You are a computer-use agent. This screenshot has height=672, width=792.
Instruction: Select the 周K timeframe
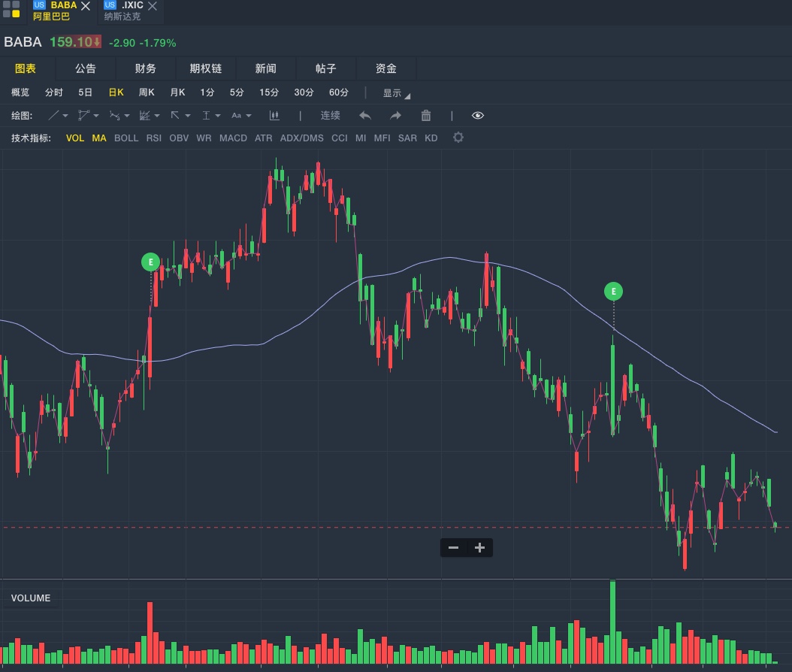click(x=147, y=92)
